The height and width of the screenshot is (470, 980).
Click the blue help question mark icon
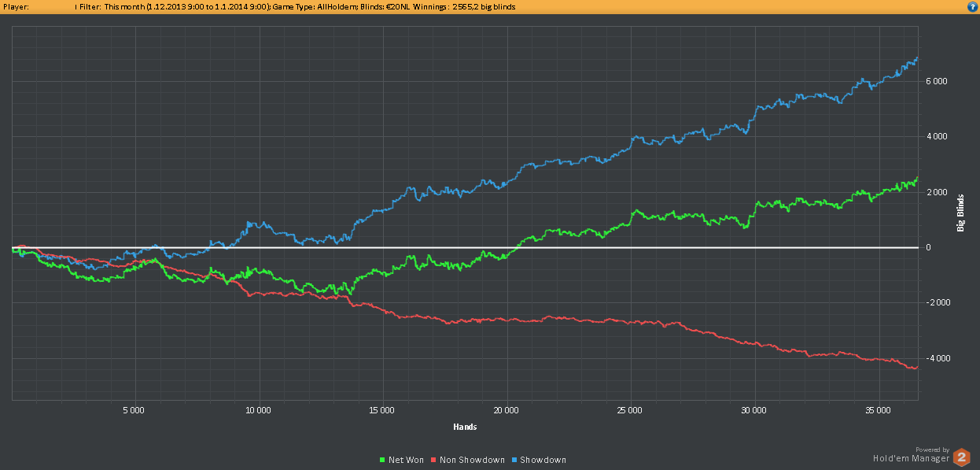tap(972, 6)
